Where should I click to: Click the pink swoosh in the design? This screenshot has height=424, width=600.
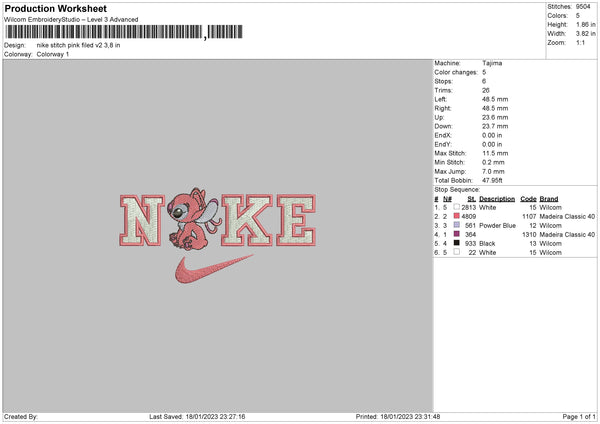point(214,269)
